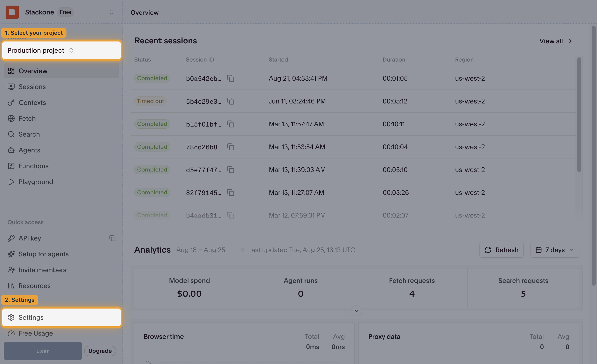Click the Timed out status badge
Image resolution: width=597 pixels, height=364 pixels.
(150, 101)
